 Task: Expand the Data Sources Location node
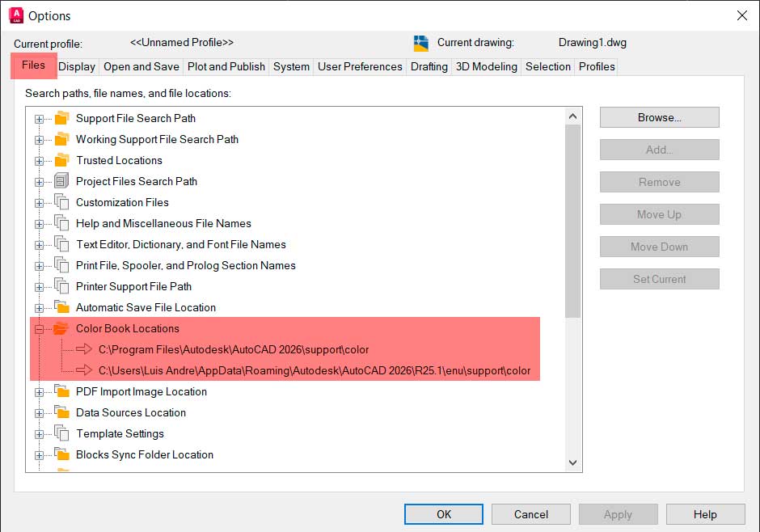40,413
